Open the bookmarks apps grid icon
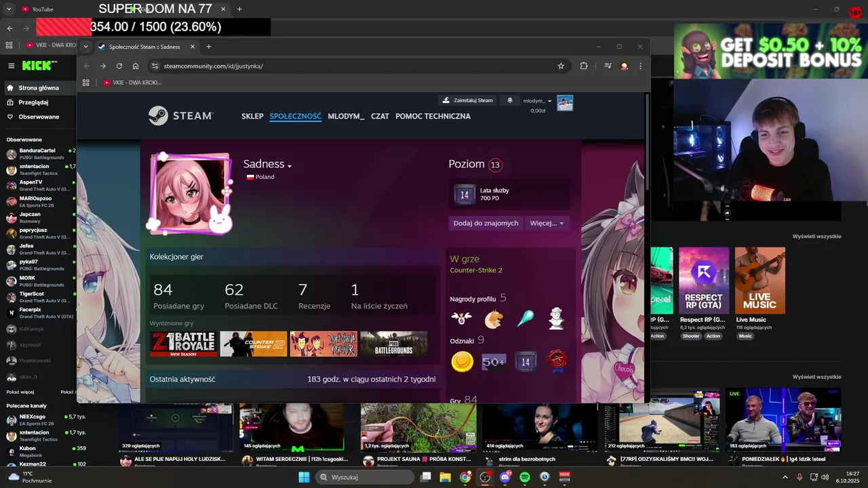 [86, 83]
